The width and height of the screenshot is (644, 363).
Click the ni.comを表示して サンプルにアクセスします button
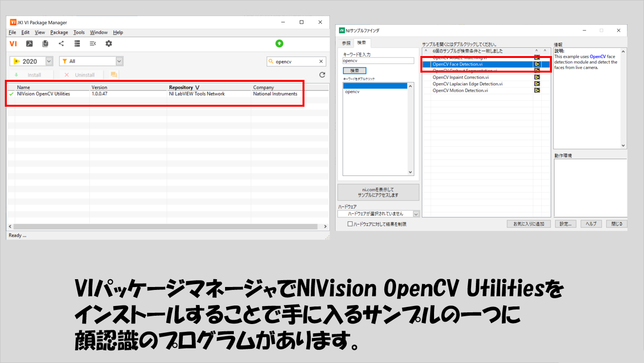[x=378, y=192]
